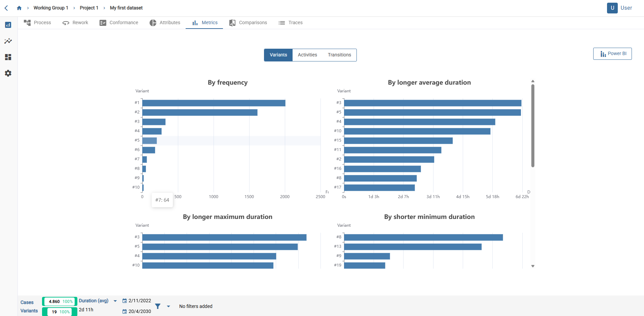
Task: Expand the dropdown arrow beside the filter icon
Action: 168,306
